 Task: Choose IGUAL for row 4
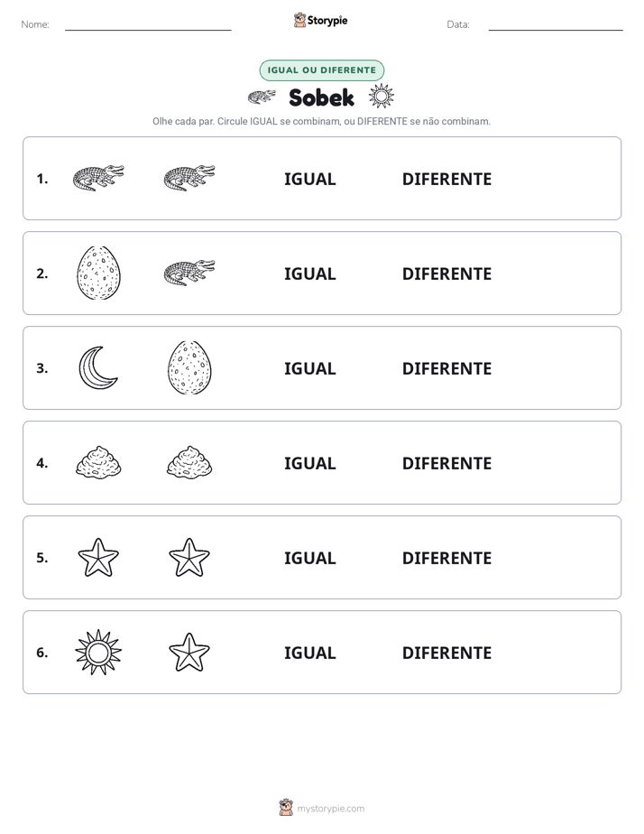pos(309,463)
